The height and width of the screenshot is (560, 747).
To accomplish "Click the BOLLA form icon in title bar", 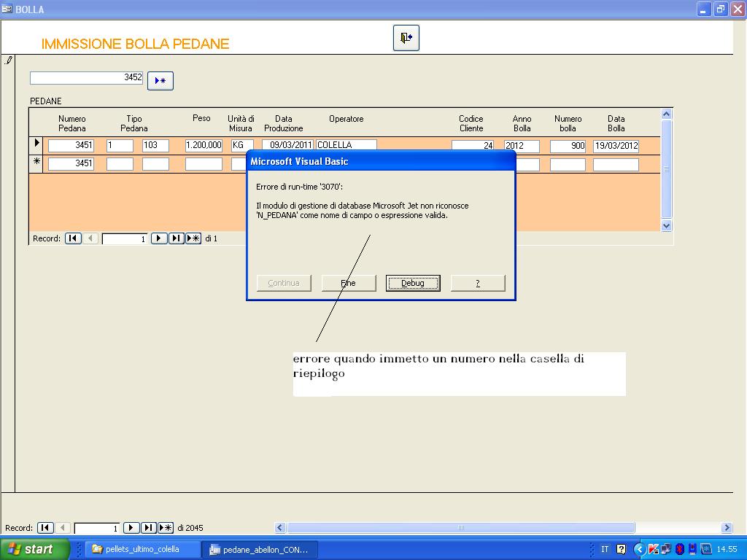I will (7, 9).
